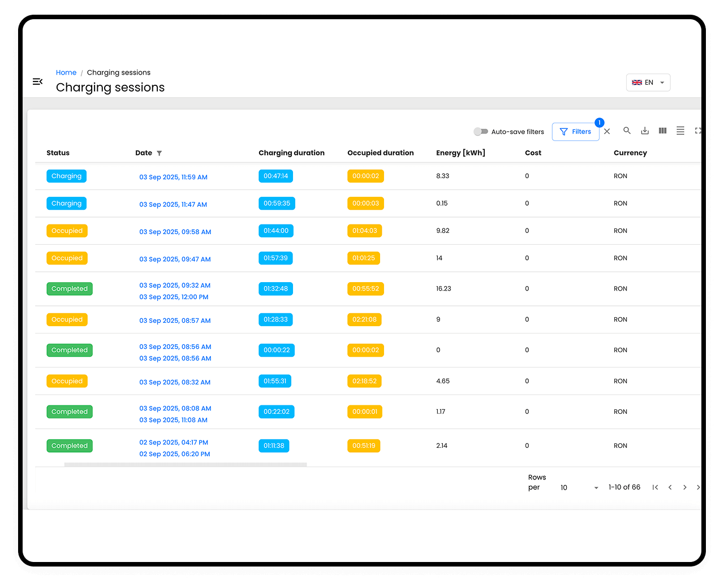The height and width of the screenshot is (588, 724).
Task: Change the row density icon
Action: click(x=680, y=131)
